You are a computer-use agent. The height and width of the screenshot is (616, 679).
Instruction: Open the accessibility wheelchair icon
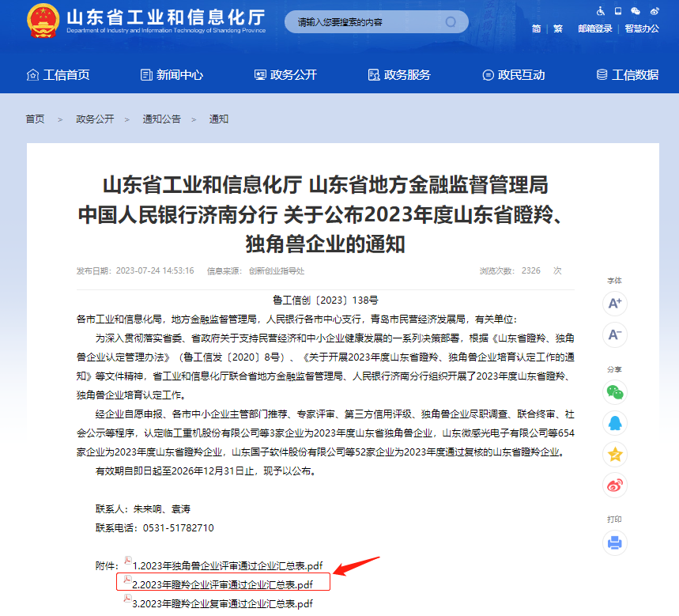(601, 11)
